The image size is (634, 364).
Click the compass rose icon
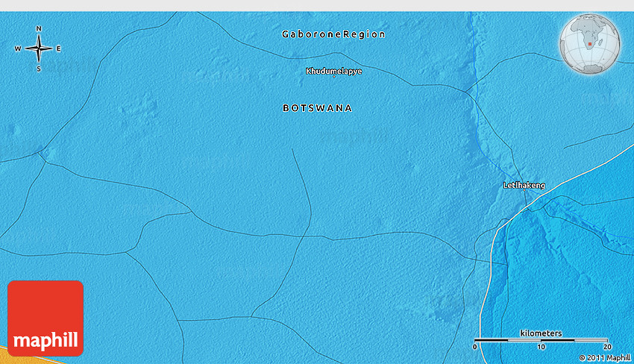point(38,48)
